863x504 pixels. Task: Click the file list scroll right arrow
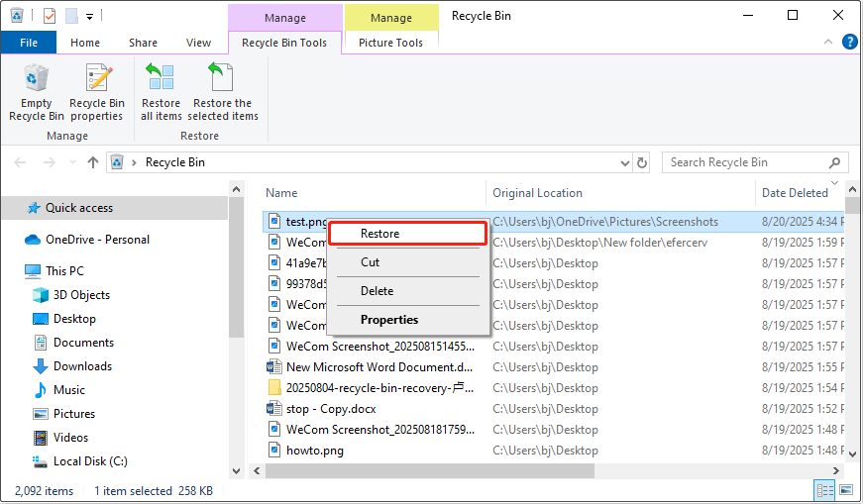(x=836, y=471)
